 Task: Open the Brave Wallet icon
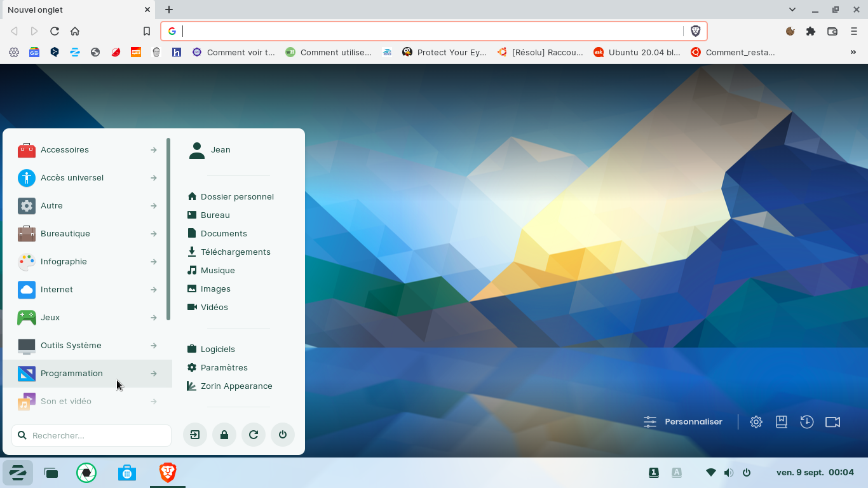832,31
